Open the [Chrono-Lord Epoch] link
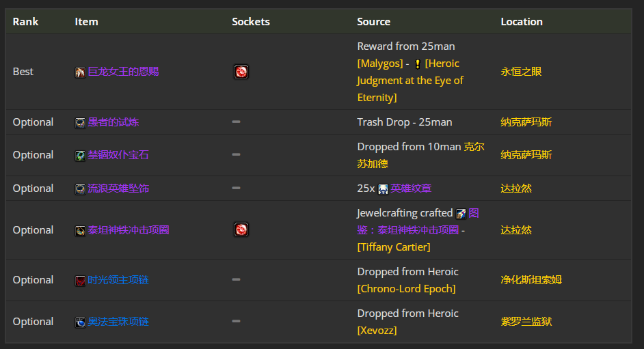The height and width of the screenshot is (349, 644). pyautogui.click(x=406, y=289)
